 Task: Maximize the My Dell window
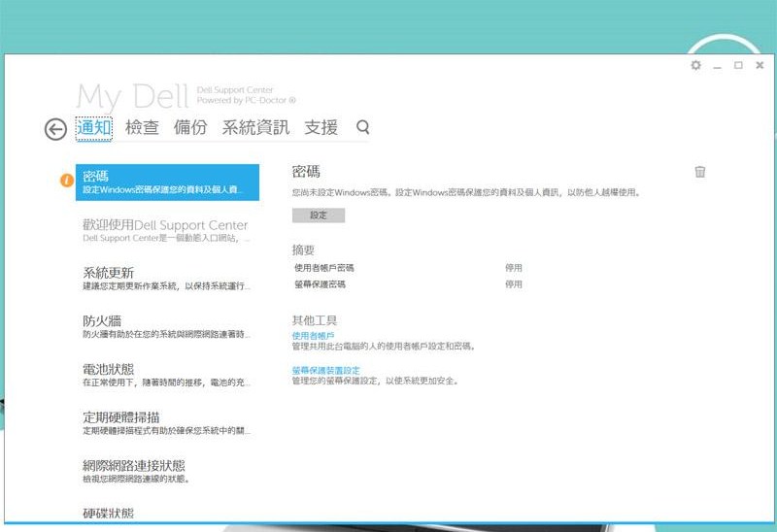[x=738, y=65]
